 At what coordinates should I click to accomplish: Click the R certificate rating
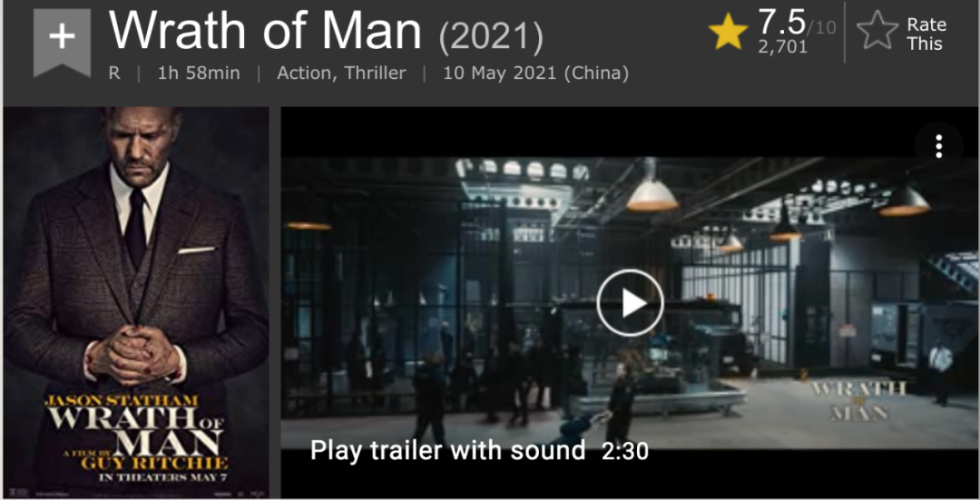(x=113, y=74)
